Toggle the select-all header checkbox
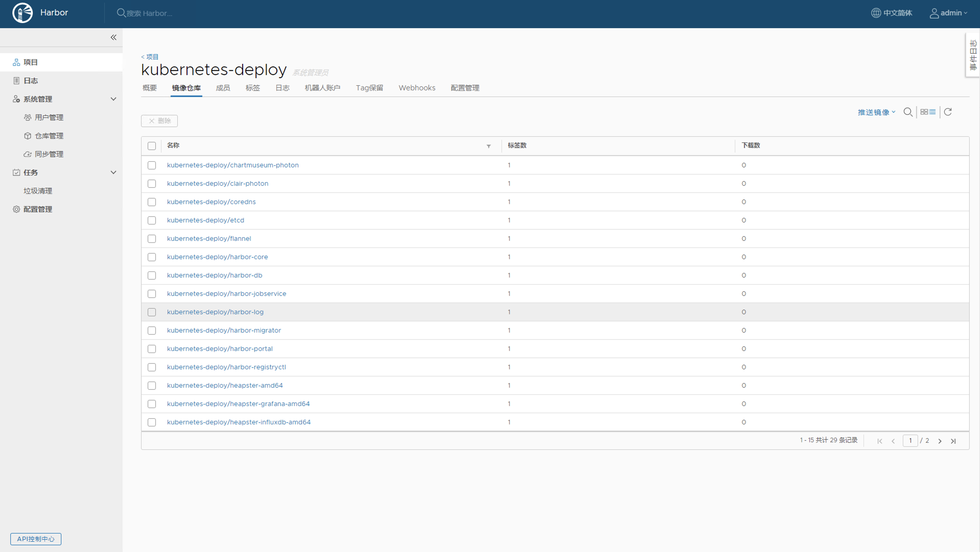980x552 pixels. click(152, 146)
